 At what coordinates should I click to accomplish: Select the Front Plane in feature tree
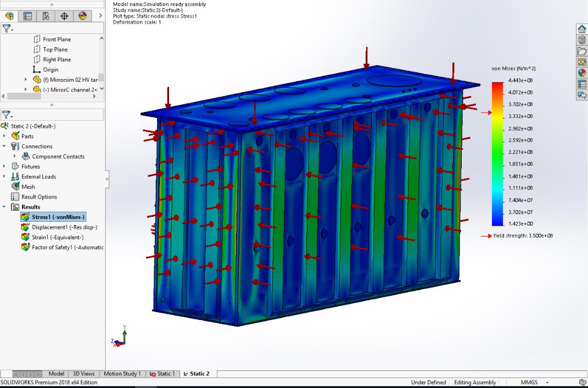coord(57,40)
